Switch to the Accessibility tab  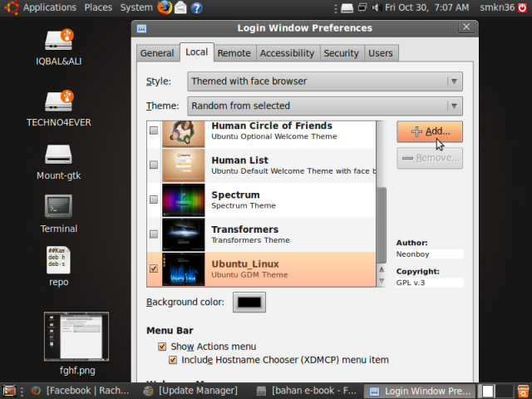(288, 53)
